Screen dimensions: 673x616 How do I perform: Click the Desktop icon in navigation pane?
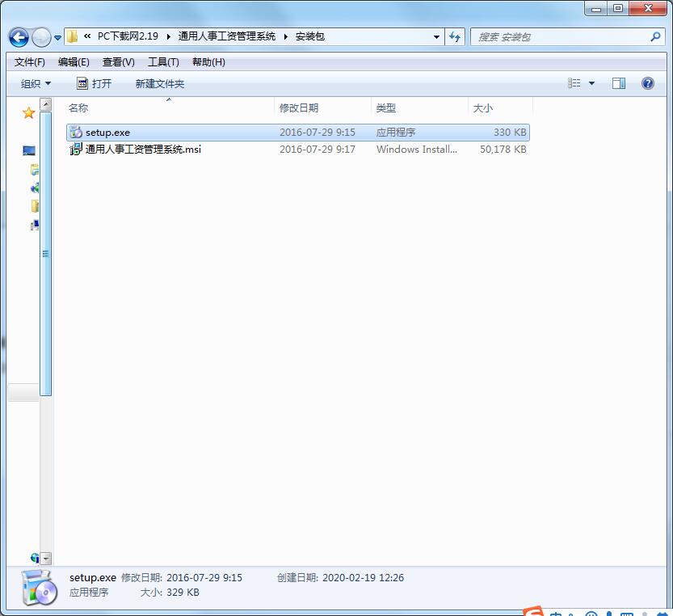(29, 150)
